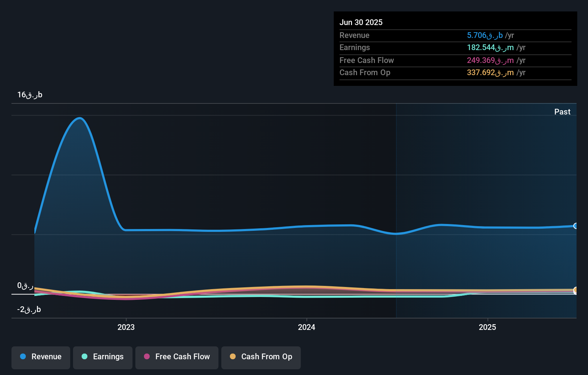Click the teal Earnings legend dot
The width and height of the screenshot is (588, 375).
coord(85,356)
